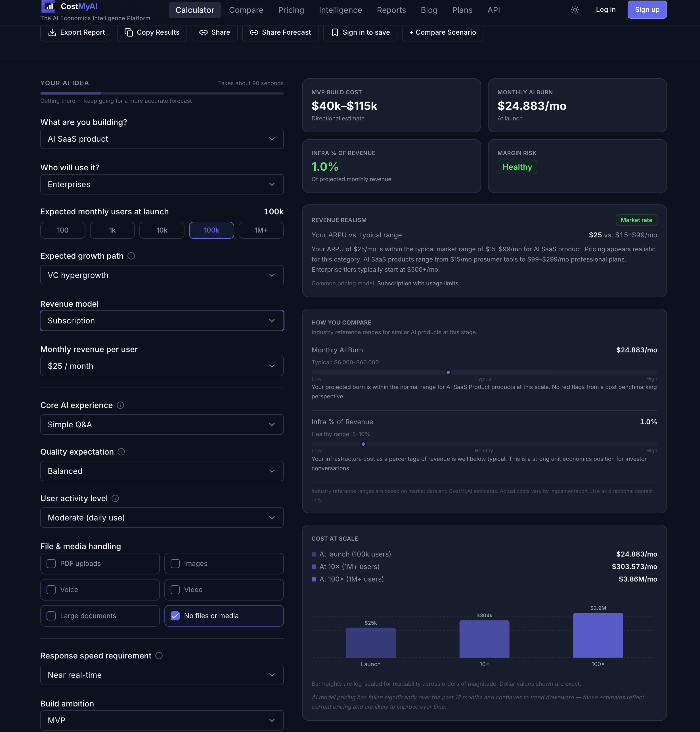Click the Healthy margin risk badge
Image resolution: width=700 pixels, height=732 pixels.
click(517, 167)
